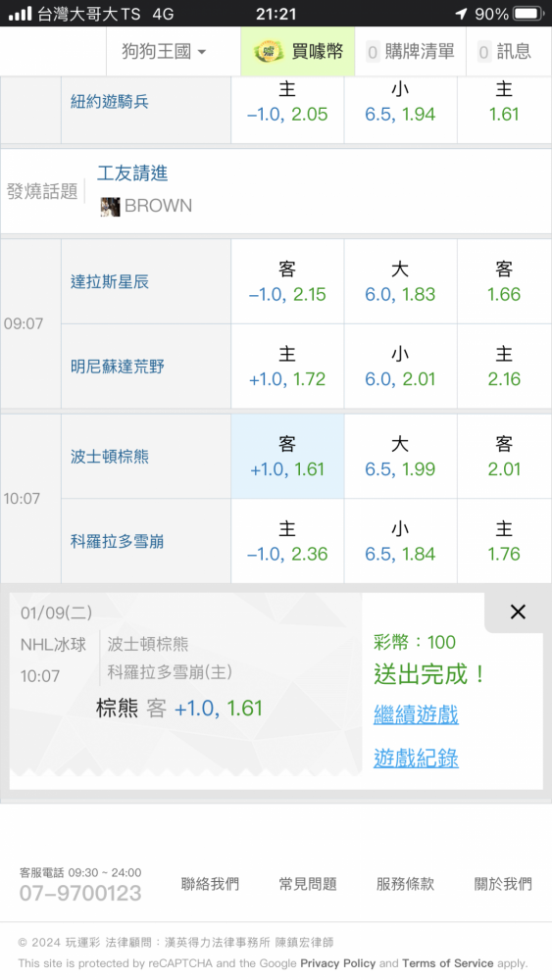552x980 pixels.
Task: Open BROWN's avatar thumbnail
Action: coord(110,206)
